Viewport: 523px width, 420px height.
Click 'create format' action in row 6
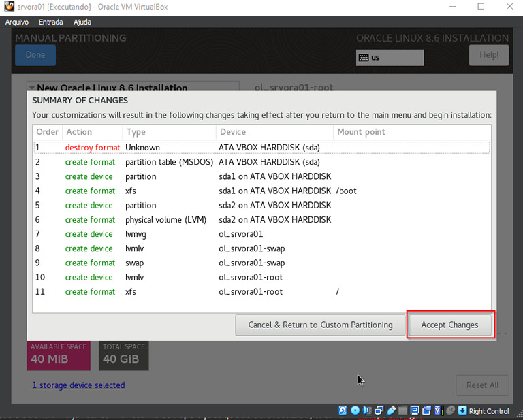[90, 220]
